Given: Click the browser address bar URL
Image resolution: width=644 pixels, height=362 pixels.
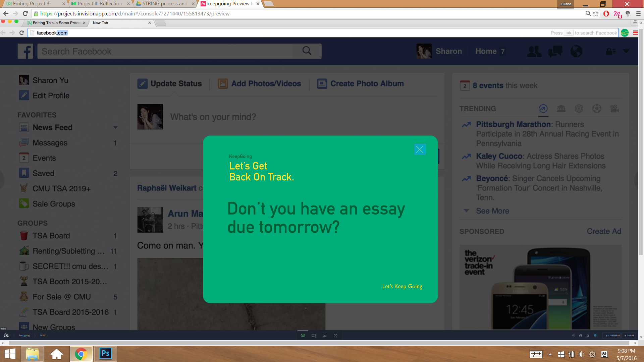Looking at the screenshot, I should (x=135, y=14).
